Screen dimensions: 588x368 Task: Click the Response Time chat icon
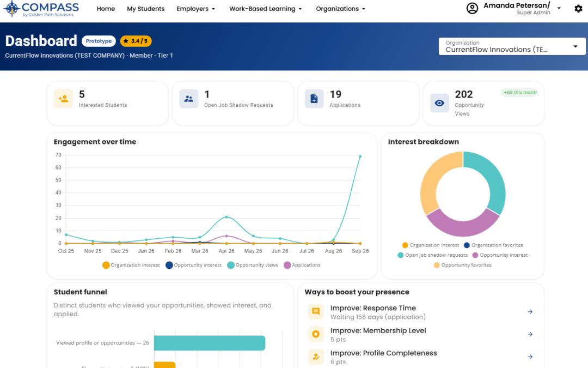[316, 312]
